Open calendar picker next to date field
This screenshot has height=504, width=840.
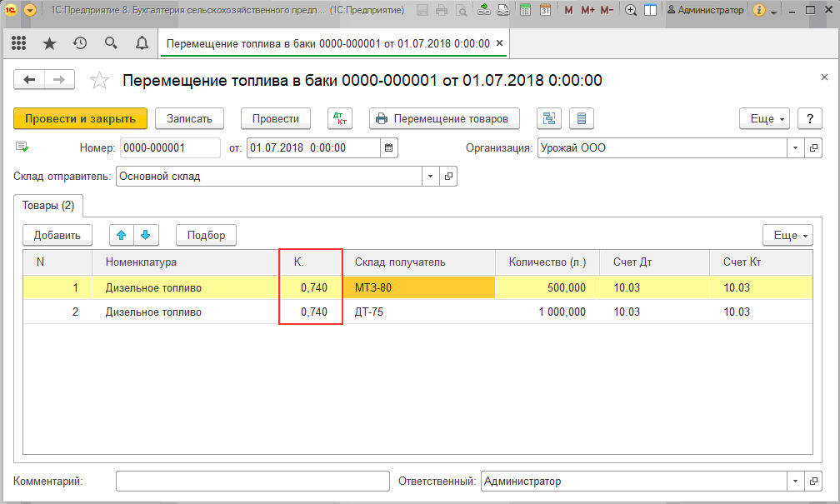[388, 148]
